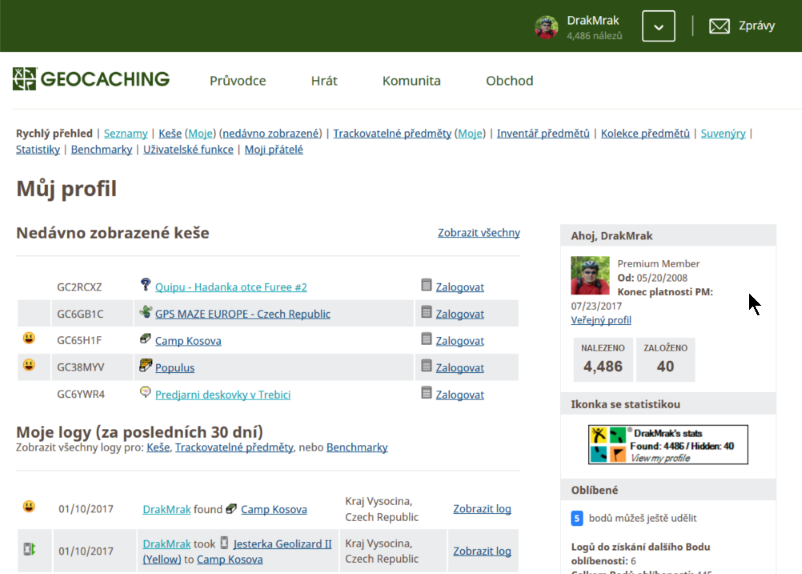
Task: Click the Statistiky link
Action: (38, 150)
